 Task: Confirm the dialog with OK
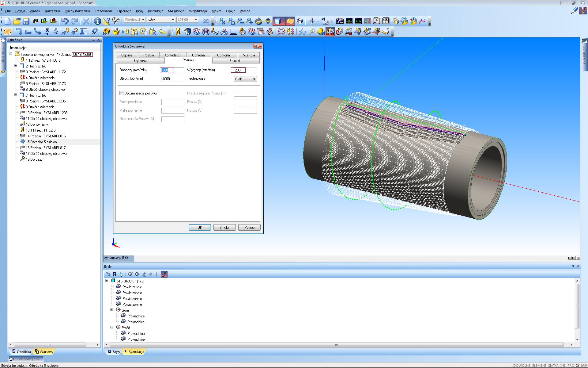200,227
